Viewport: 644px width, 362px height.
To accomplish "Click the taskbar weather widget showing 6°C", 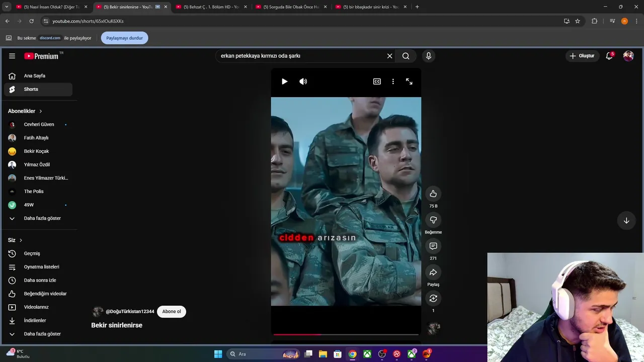I will point(18,353).
